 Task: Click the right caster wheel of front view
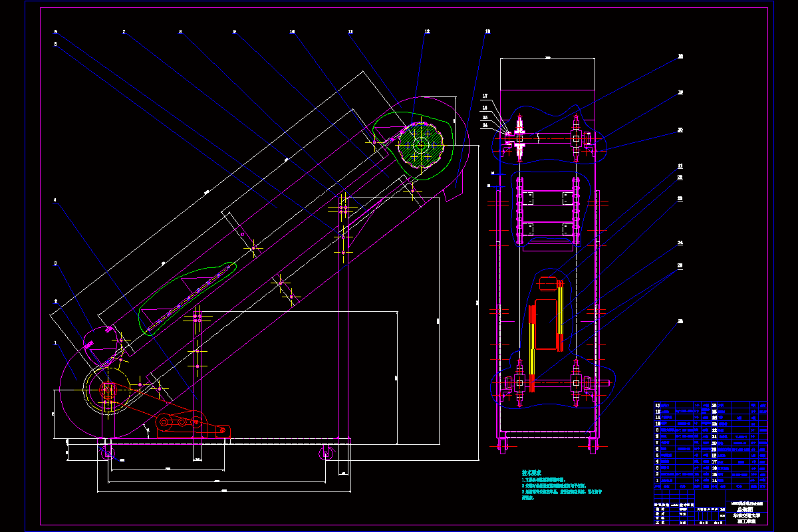click(x=325, y=453)
